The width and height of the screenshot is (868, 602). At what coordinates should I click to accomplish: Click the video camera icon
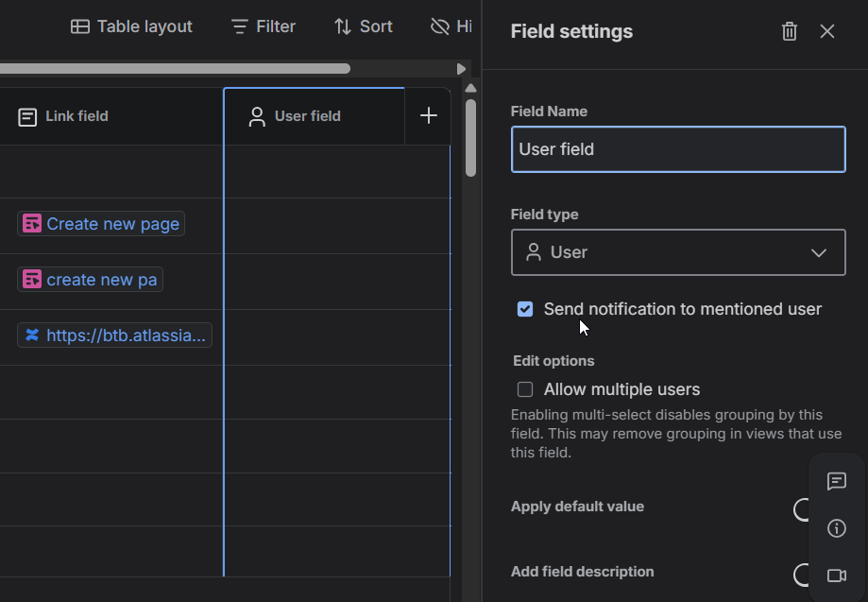(836, 576)
